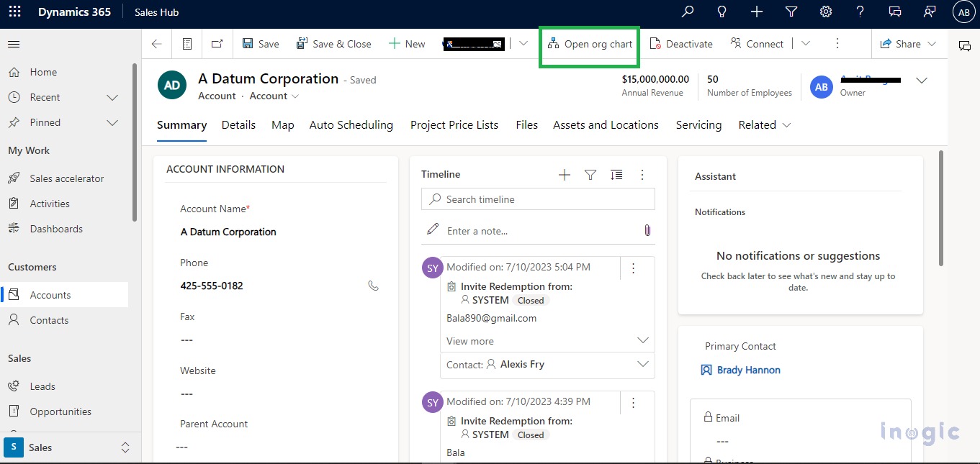Open Assets and Locations tab

point(606,125)
